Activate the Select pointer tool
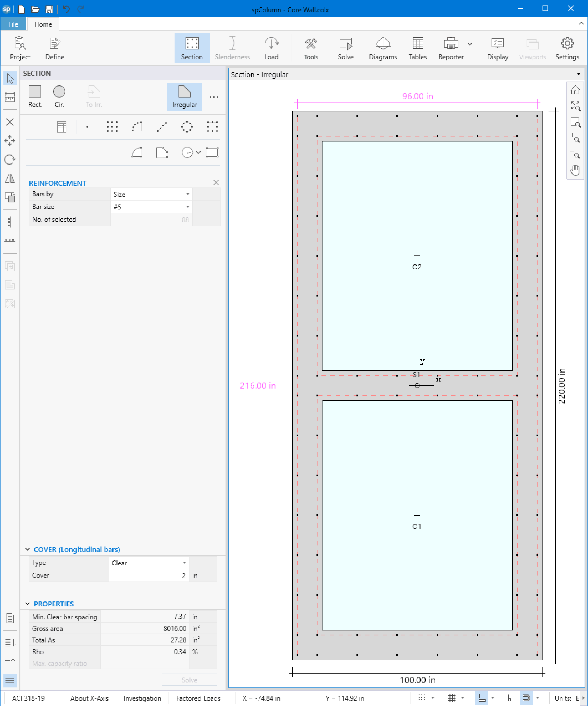 click(10, 78)
